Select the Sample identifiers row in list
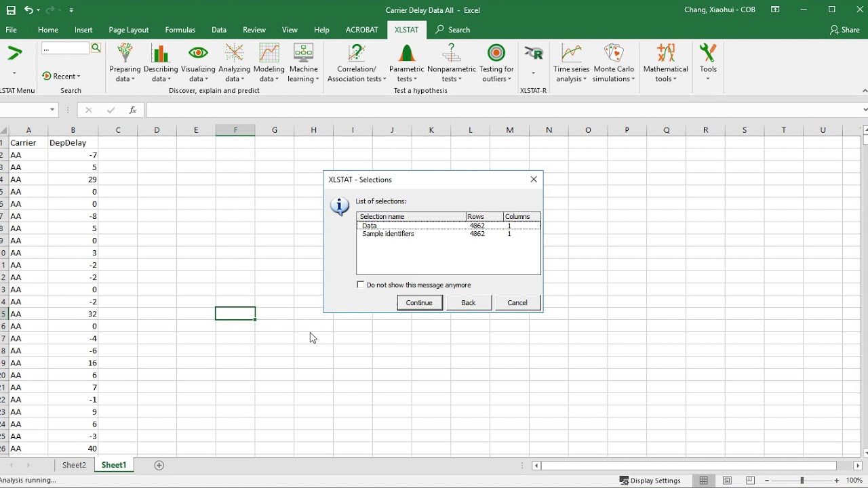This screenshot has height=488, width=868. (448, 234)
